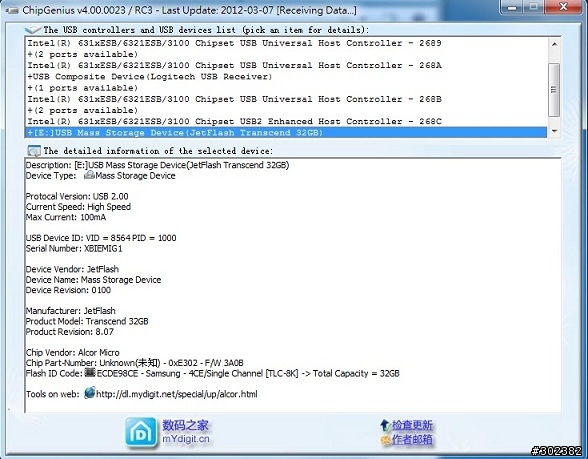Open the dl.mydigit.net alcor.html link
This screenshot has height=459, width=588.
coord(177,394)
